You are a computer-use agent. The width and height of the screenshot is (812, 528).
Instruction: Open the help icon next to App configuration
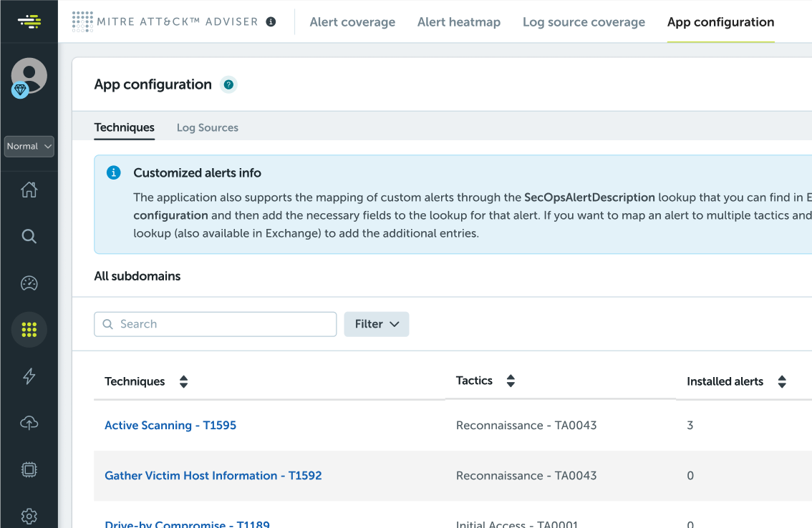pyautogui.click(x=228, y=84)
